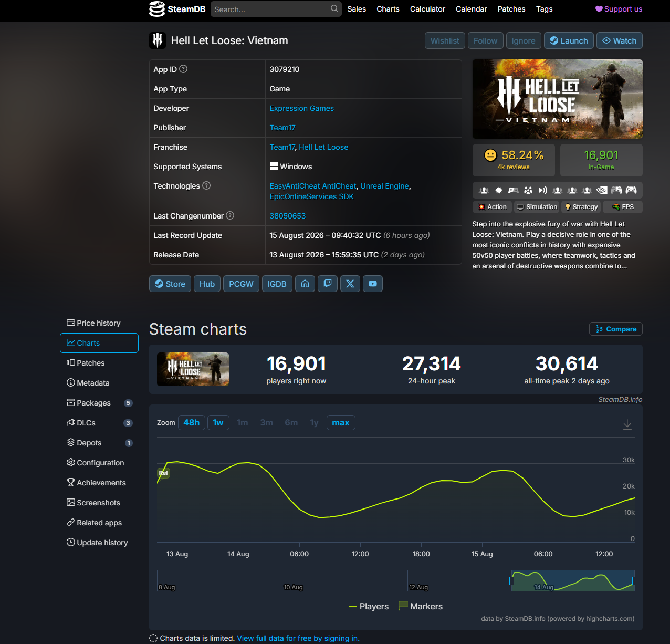
Task: Click the chart download icon
Action: pyautogui.click(x=627, y=424)
